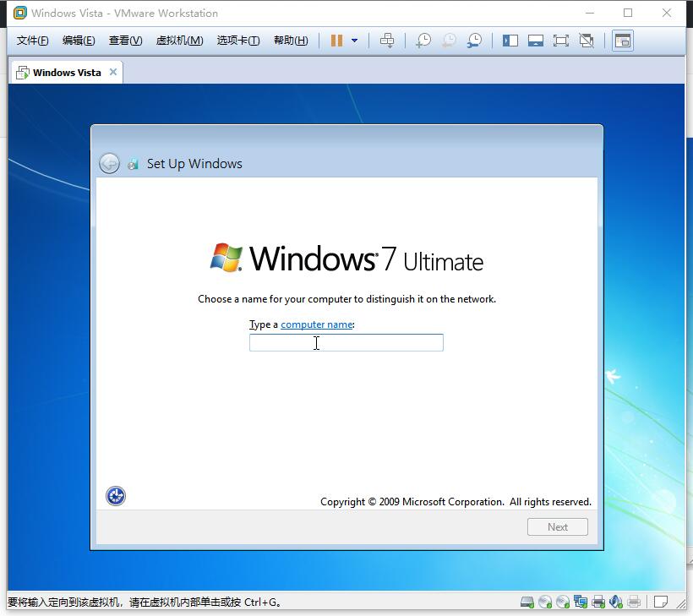
Task: Click the "Choose a name for your computer" text
Action: click(347, 299)
